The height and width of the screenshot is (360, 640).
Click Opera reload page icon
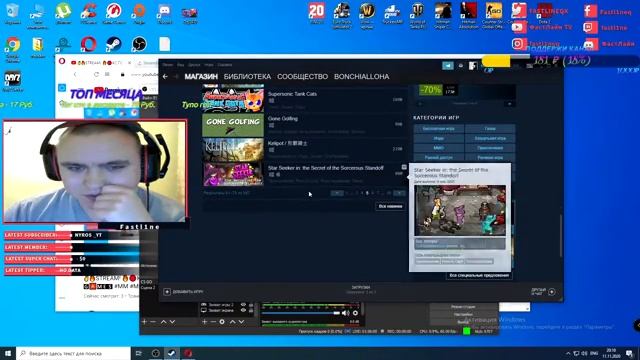click(x=96, y=74)
